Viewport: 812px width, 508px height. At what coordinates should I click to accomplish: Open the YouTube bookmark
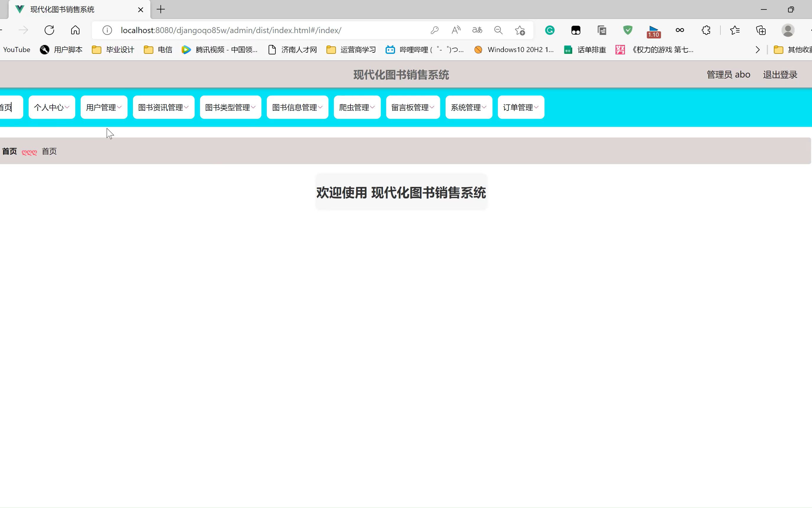(17, 50)
